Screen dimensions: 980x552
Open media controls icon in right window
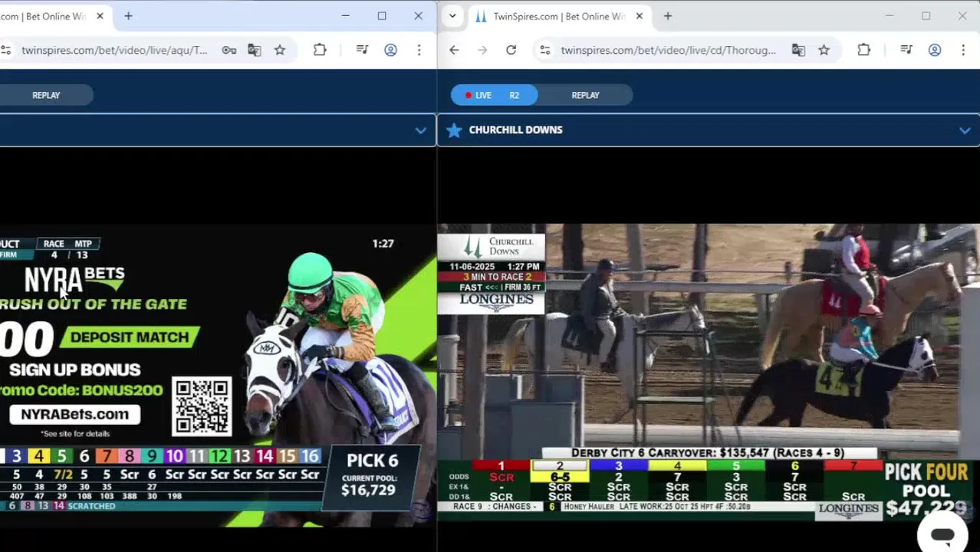pyautogui.click(x=906, y=50)
